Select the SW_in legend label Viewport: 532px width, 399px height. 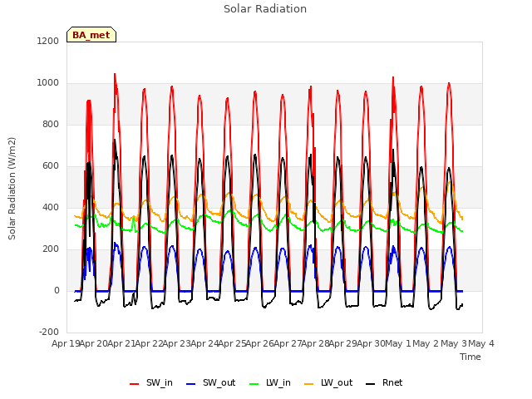click(x=160, y=382)
